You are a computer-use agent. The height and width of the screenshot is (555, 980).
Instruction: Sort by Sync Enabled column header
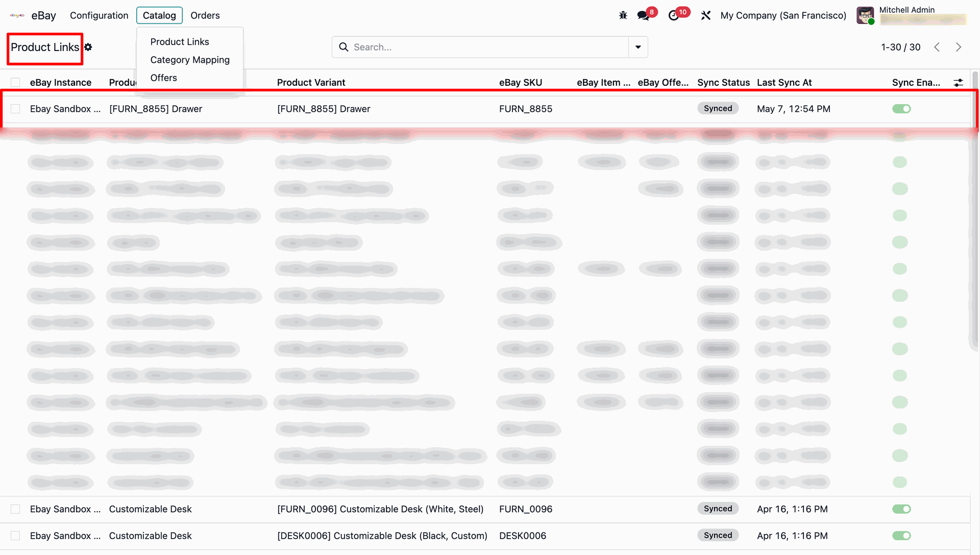click(916, 82)
